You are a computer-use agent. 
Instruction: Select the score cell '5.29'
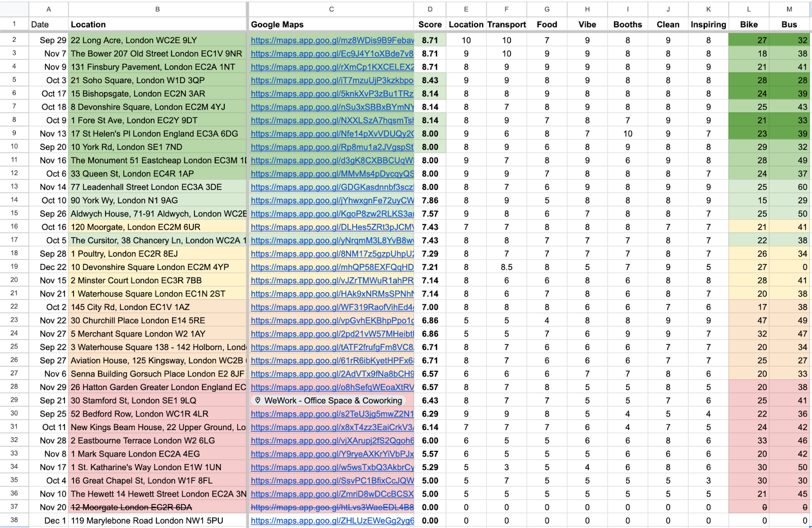tap(430, 467)
